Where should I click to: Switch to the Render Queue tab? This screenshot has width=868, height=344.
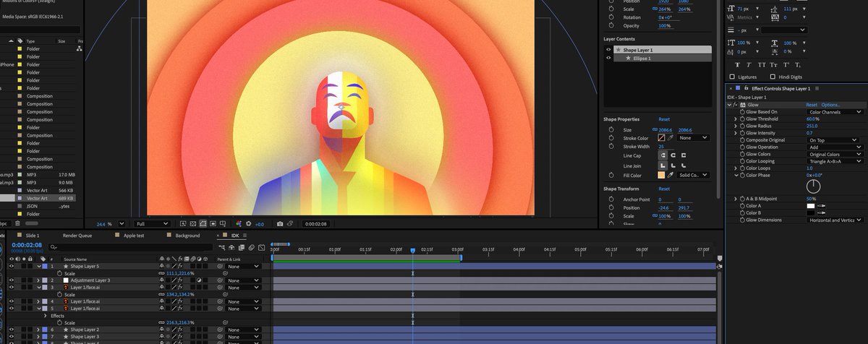(77, 236)
